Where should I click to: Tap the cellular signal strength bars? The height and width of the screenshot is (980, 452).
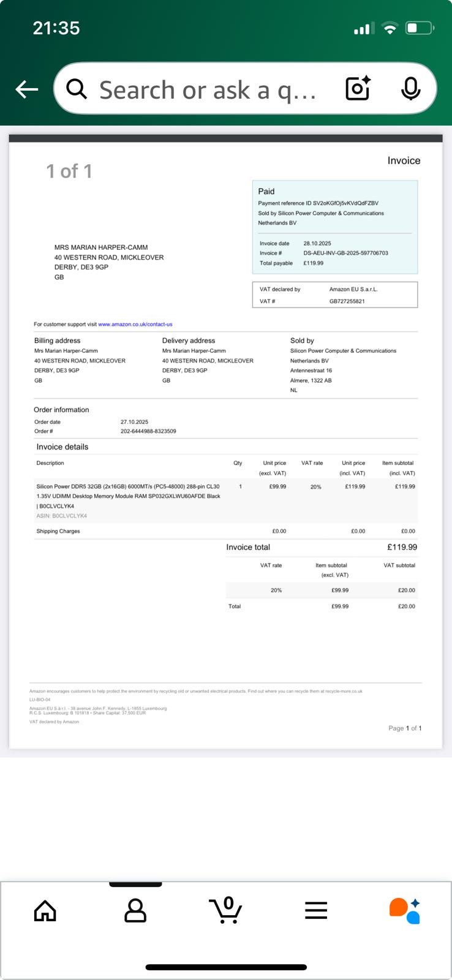click(363, 29)
